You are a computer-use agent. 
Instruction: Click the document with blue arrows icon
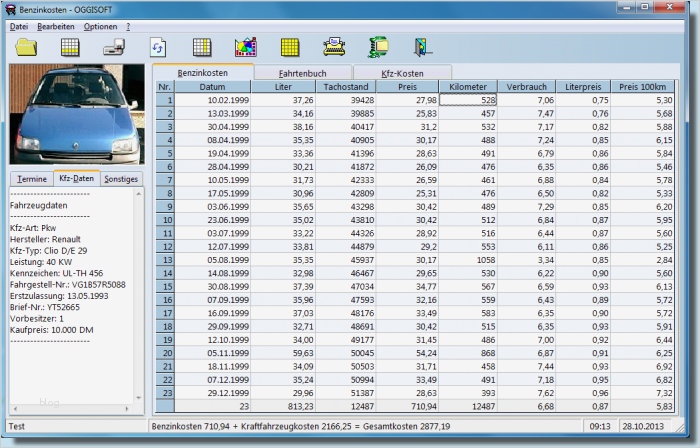(x=158, y=46)
